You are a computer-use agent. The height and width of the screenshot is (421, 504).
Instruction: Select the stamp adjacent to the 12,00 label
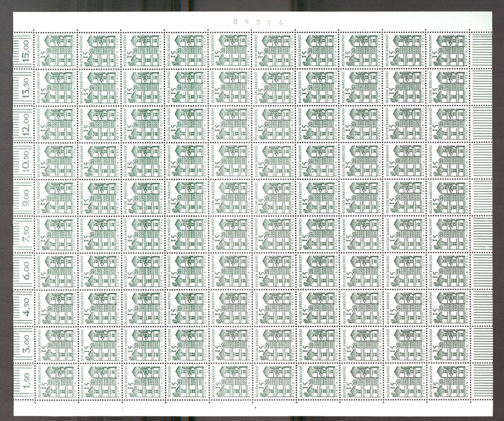pos(55,124)
